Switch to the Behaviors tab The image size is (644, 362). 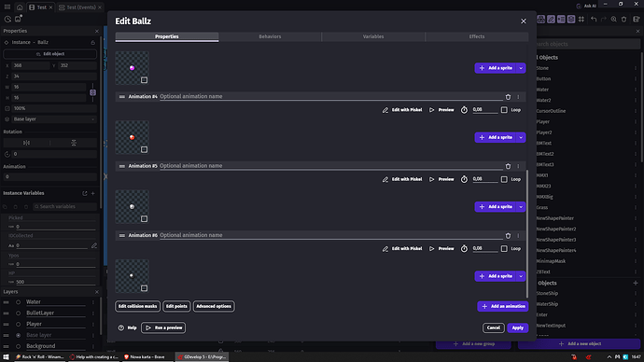pos(270,36)
